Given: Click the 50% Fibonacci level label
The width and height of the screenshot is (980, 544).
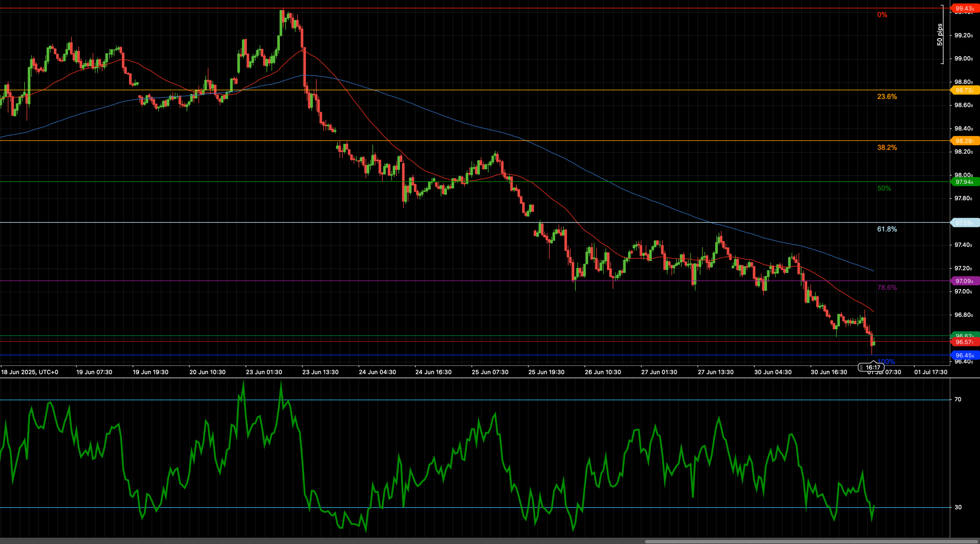Looking at the screenshot, I should click(884, 188).
